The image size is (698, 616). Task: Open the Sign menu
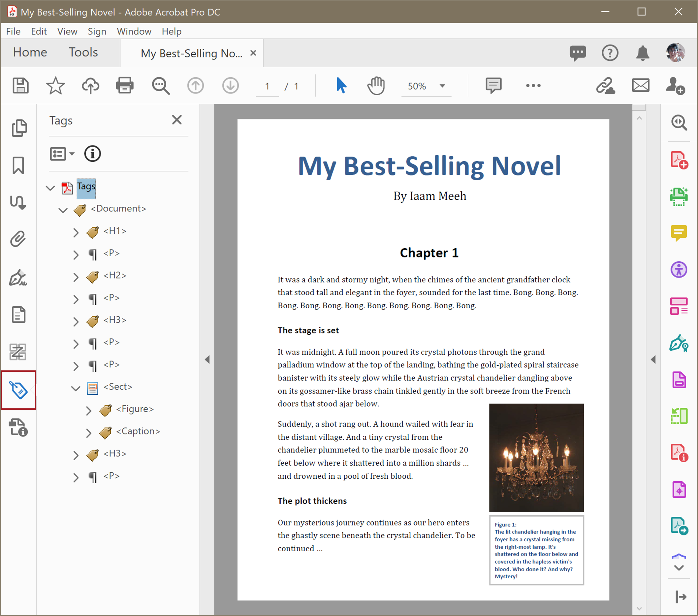coord(97,31)
